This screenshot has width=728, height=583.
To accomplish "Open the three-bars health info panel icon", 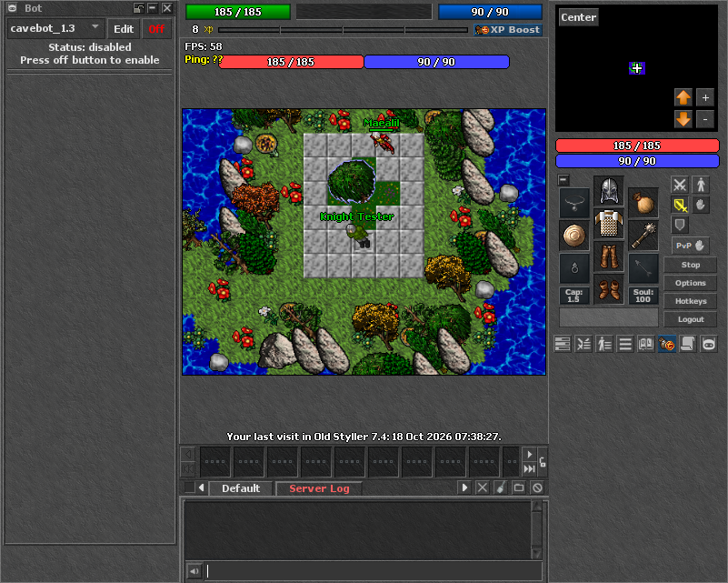I will tap(563, 344).
